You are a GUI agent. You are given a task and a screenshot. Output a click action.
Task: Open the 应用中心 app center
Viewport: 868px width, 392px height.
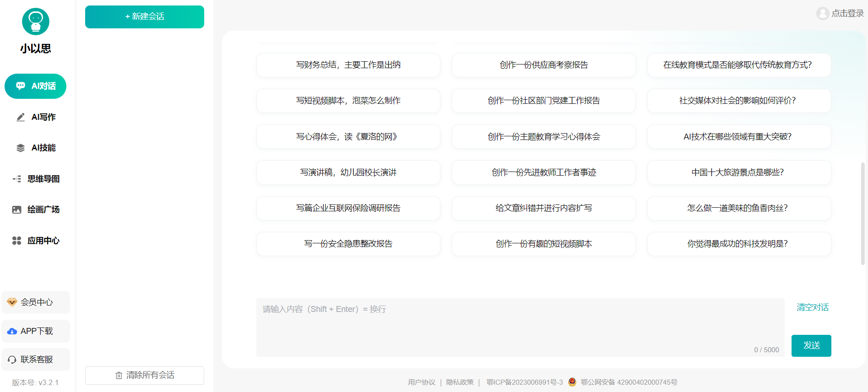35,241
